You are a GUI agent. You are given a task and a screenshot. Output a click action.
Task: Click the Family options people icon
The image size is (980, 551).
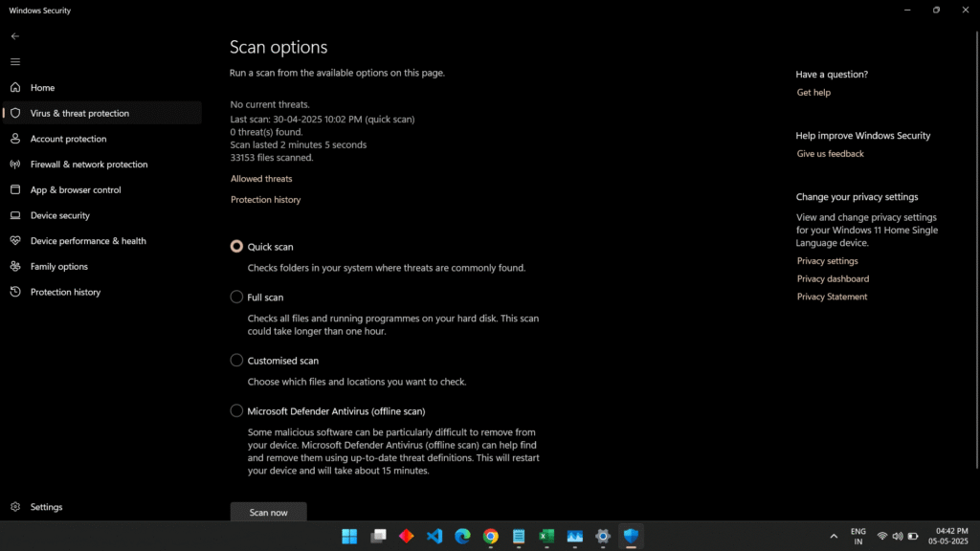tap(15, 266)
